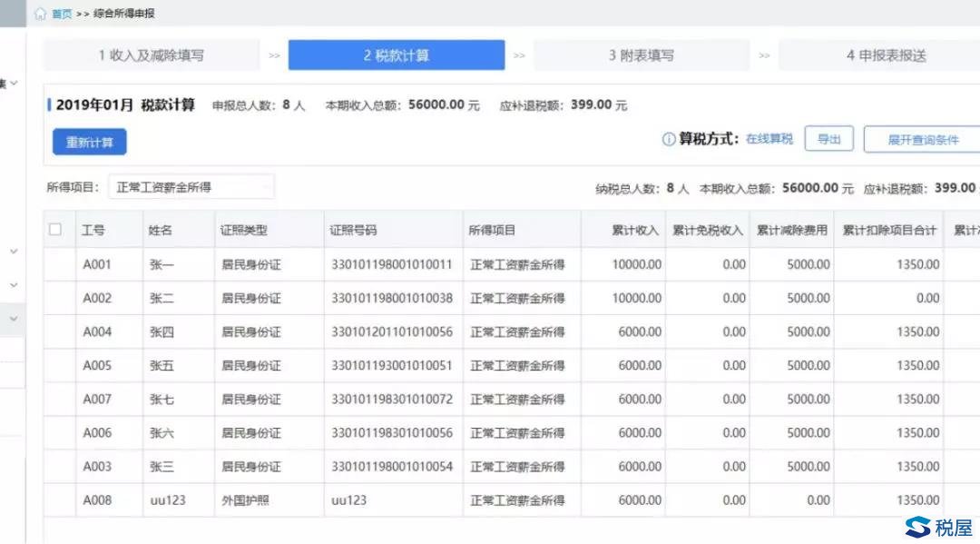980x544 pixels.
Task: Open the 首页 breadcrumb link
Action: click(x=62, y=14)
